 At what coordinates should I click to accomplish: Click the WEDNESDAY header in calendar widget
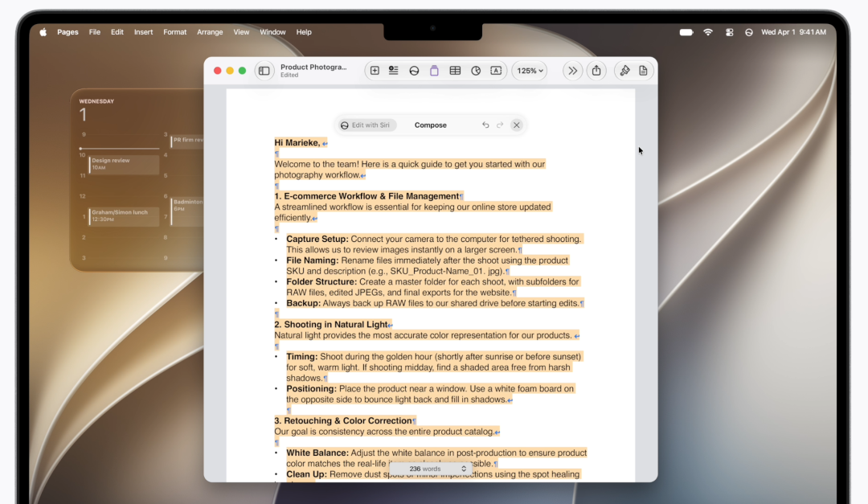point(96,101)
